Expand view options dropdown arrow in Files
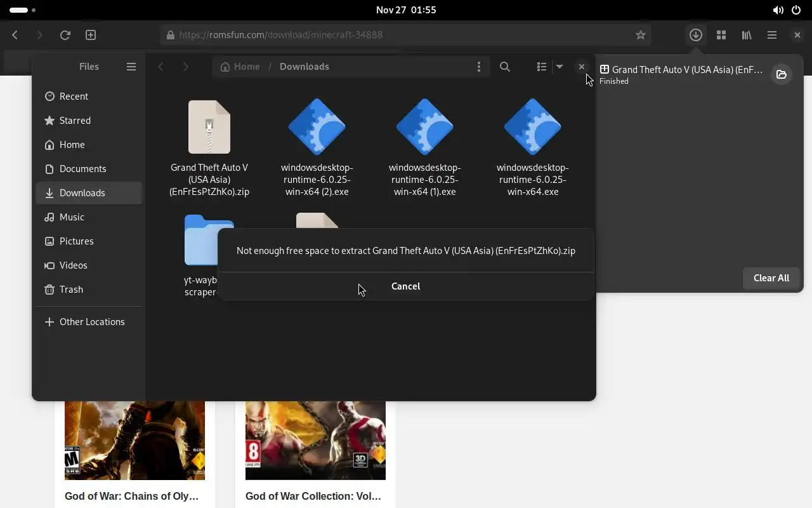 pyautogui.click(x=560, y=67)
